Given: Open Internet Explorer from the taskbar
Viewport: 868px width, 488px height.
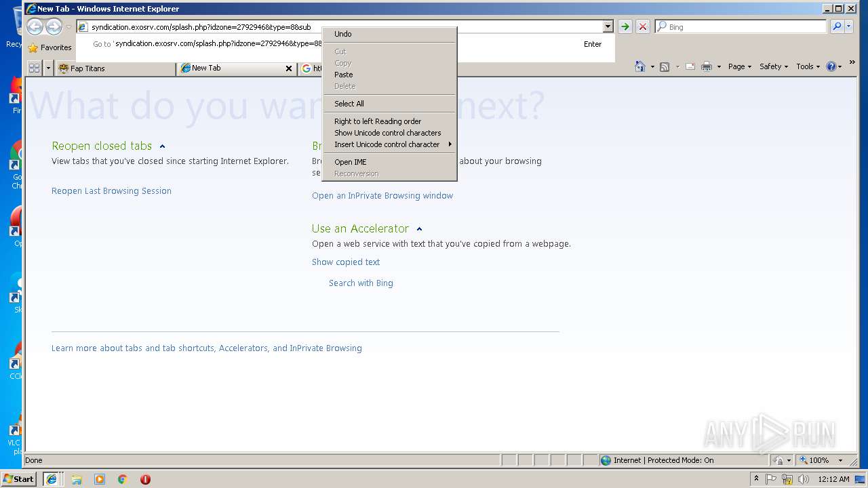Looking at the screenshot, I should pyautogui.click(x=52, y=479).
